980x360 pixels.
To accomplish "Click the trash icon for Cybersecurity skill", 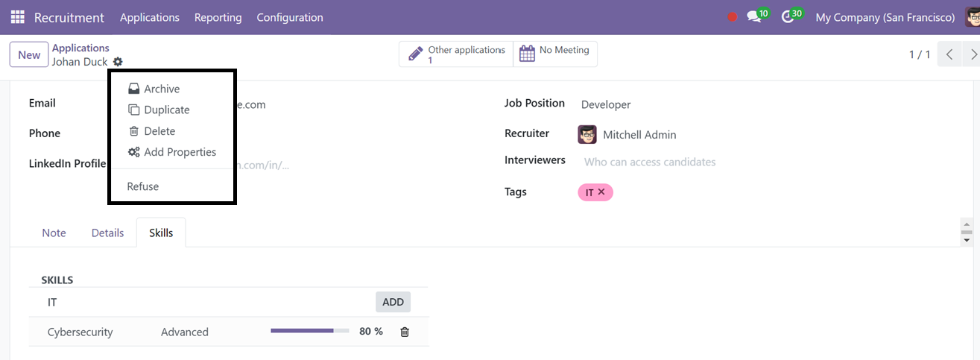I will pos(405,332).
